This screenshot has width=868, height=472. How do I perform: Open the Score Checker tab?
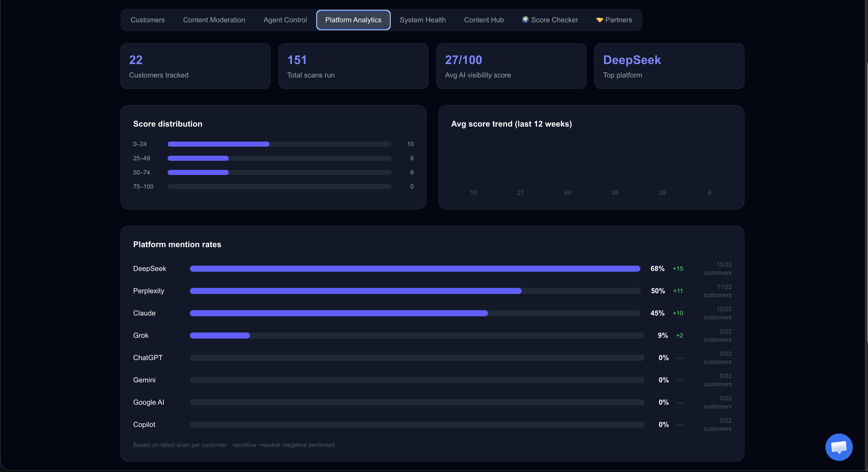tap(550, 20)
